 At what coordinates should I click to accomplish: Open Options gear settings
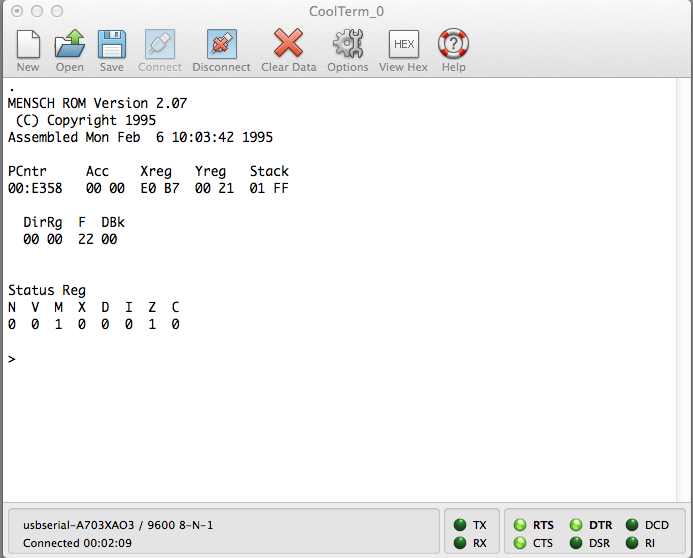pos(347,45)
